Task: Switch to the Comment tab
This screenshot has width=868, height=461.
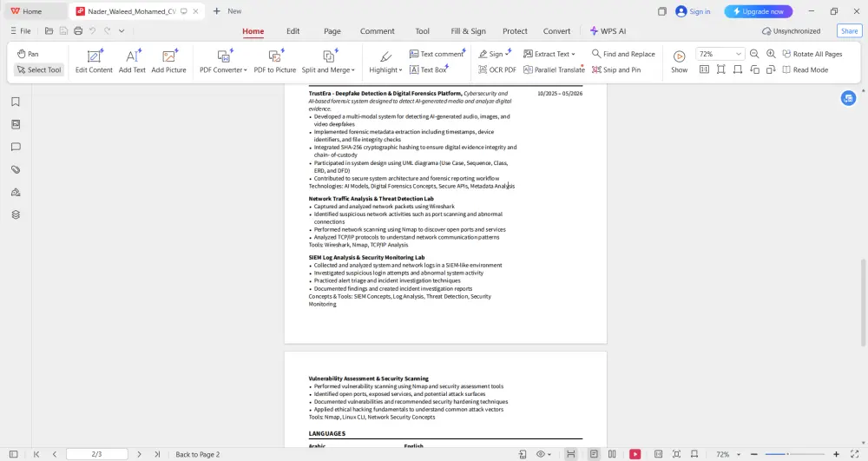Action: (x=377, y=31)
